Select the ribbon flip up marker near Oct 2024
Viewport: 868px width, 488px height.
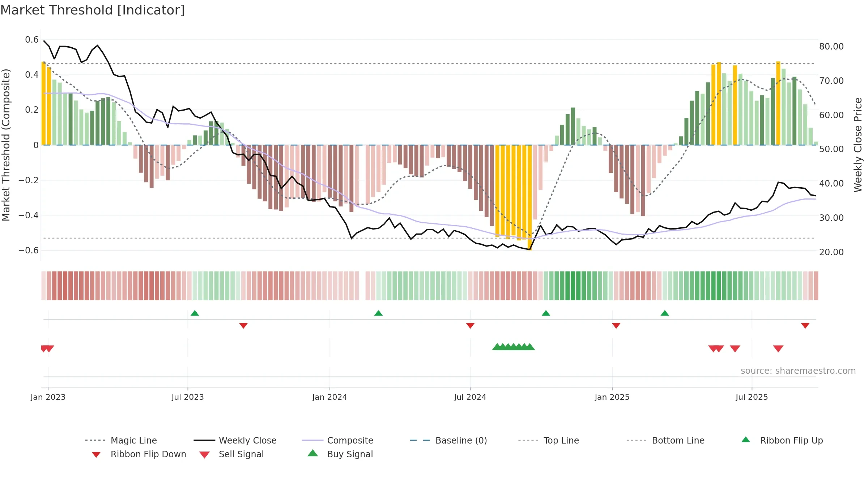point(546,313)
